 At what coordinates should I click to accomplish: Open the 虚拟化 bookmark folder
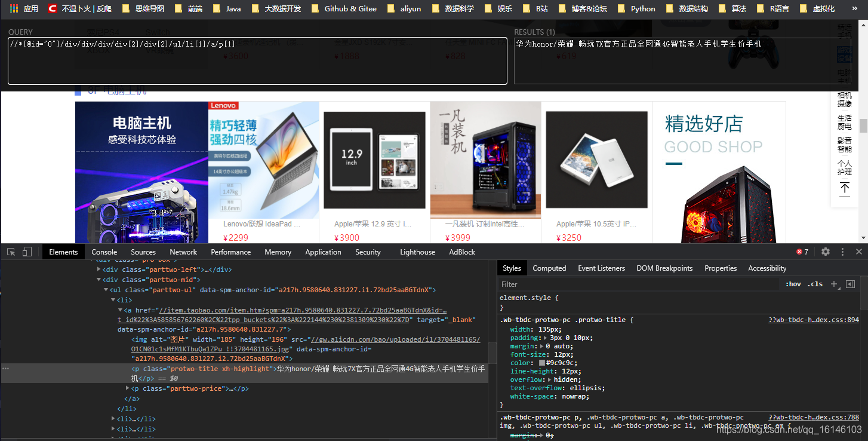(x=817, y=8)
